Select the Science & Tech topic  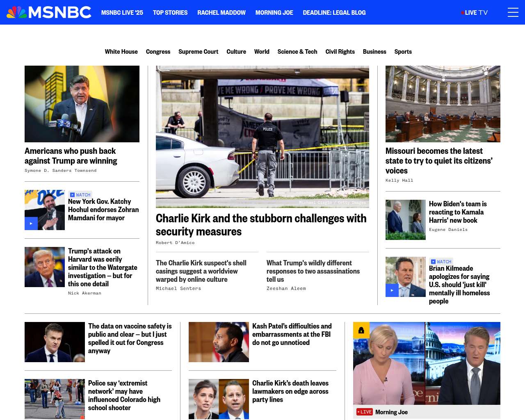click(x=297, y=52)
